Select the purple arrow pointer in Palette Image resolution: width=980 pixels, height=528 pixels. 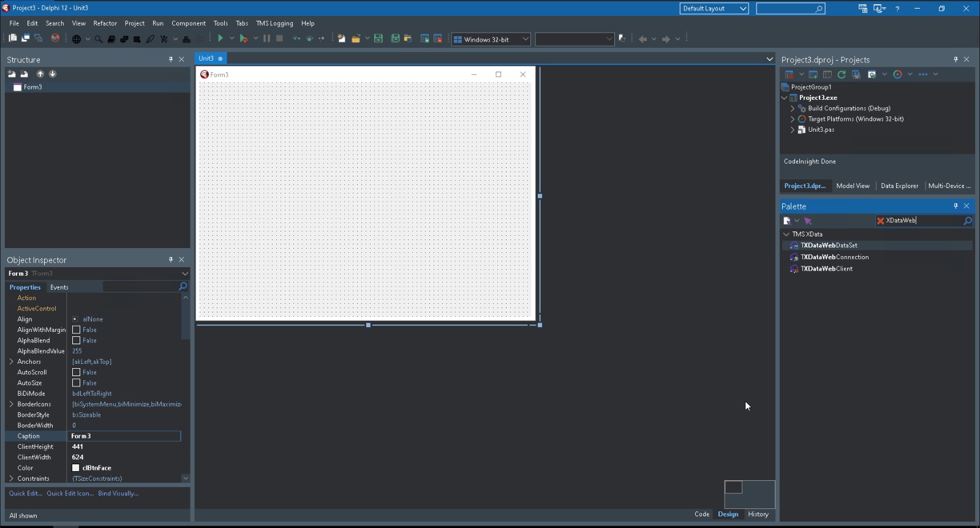pos(808,221)
